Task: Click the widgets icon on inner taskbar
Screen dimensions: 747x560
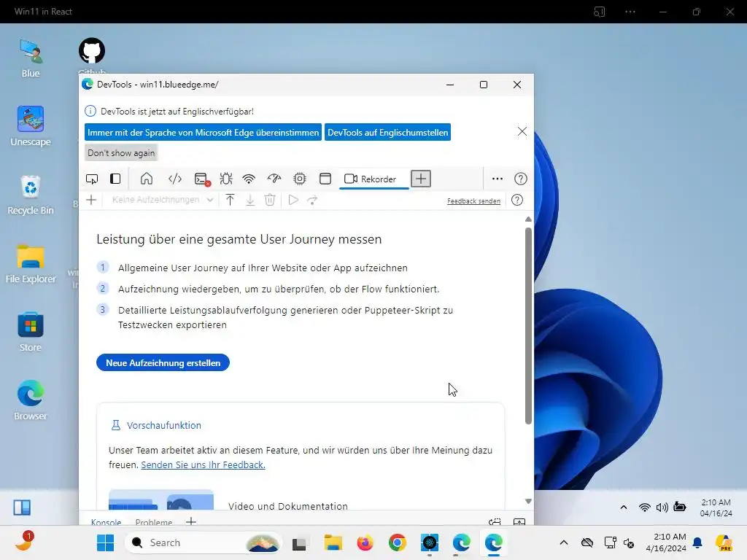Action: click(x=22, y=507)
